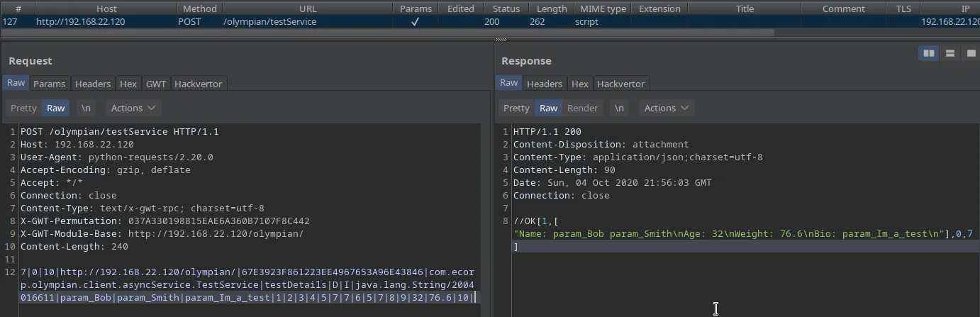This screenshot has width=980, height=317.
Task: Open the response Hackvertor tab
Action: pos(621,84)
